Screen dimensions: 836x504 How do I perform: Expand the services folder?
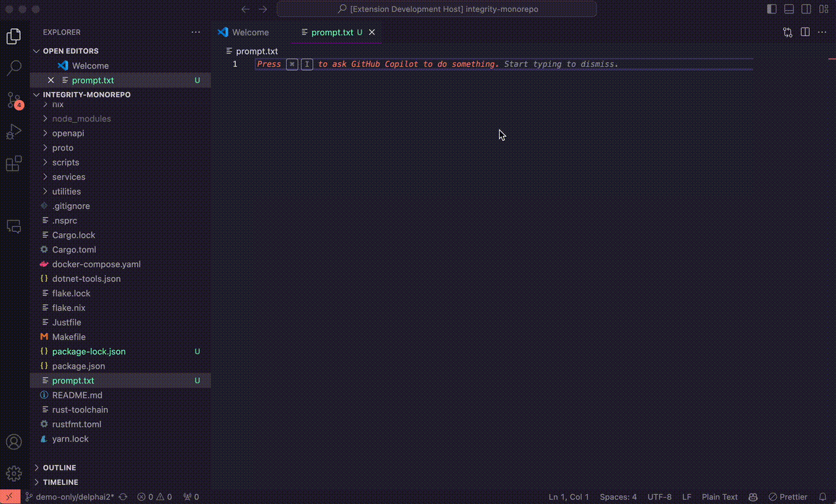tap(69, 177)
